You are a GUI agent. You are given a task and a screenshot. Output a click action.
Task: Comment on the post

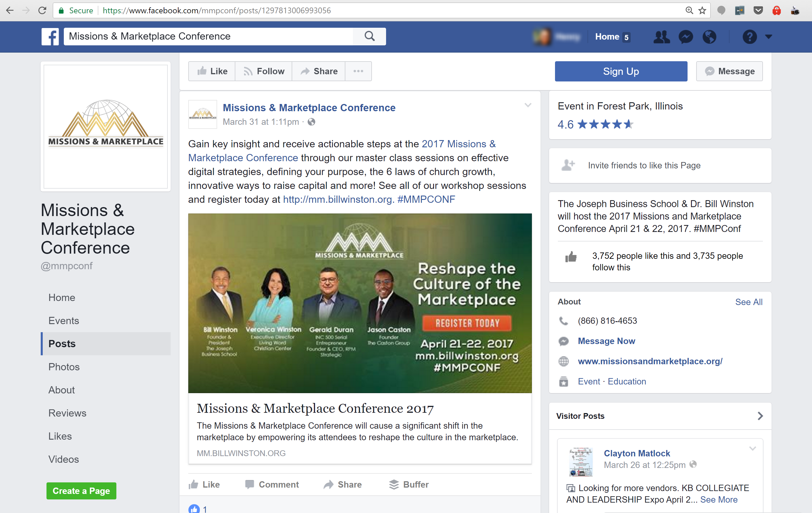272,484
